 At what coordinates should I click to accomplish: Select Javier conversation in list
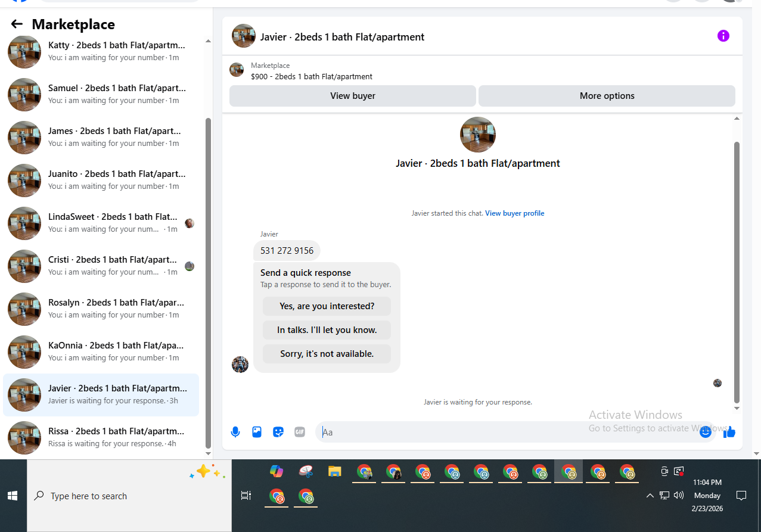pos(101,394)
